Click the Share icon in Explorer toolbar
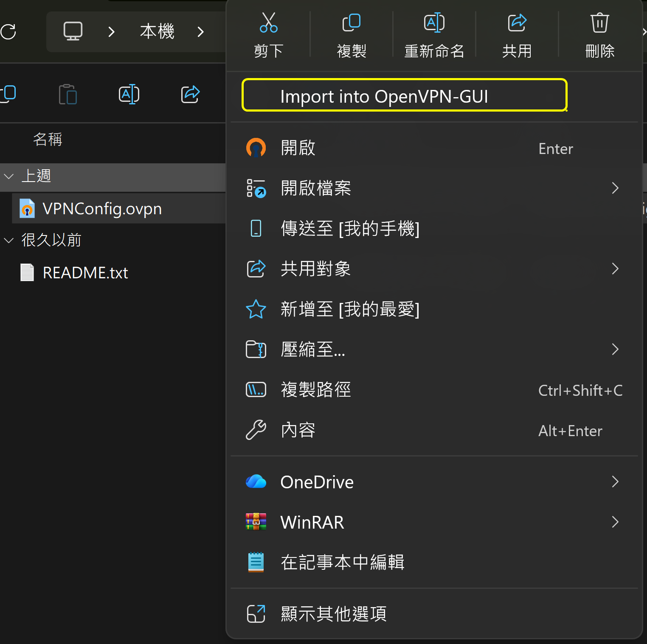The width and height of the screenshot is (647, 644). click(190, 94)
